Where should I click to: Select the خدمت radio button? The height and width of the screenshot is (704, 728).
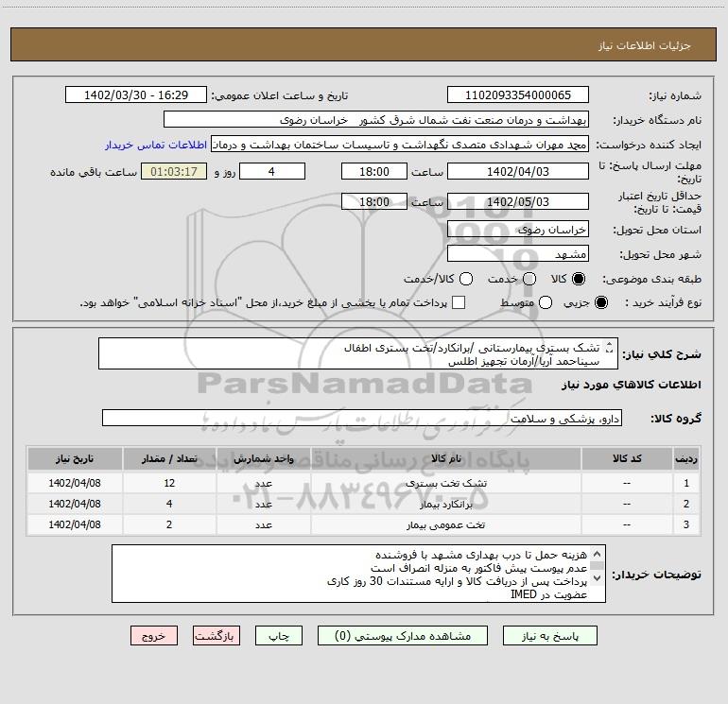(529, 279)
